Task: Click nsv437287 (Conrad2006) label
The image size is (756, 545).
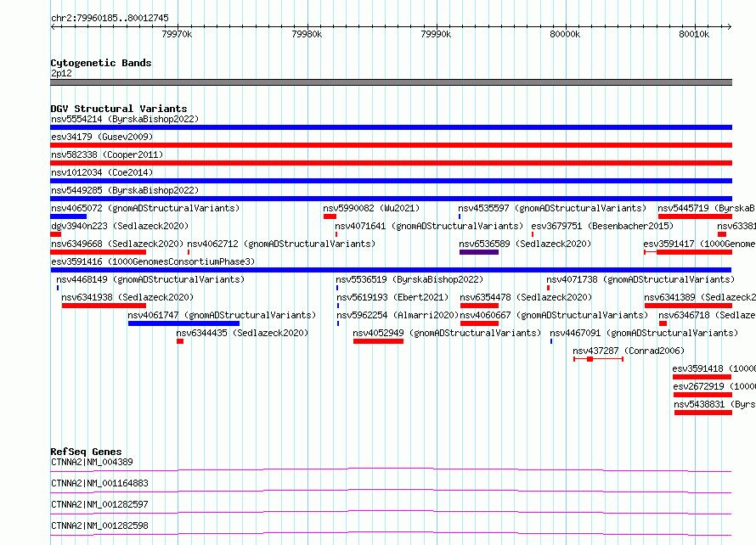Action: (629, 351)
